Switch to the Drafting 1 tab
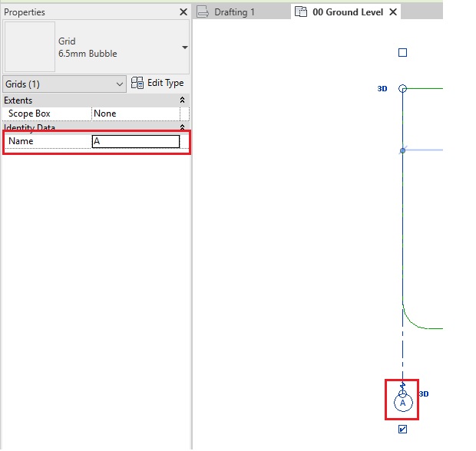The image size is (476, 451). (230, 12)
